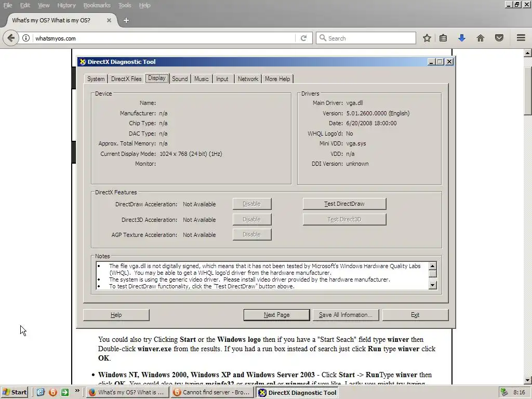
Task: Open the DirectX Files tab
Action: pyautogui.click(x=126, y=79)
